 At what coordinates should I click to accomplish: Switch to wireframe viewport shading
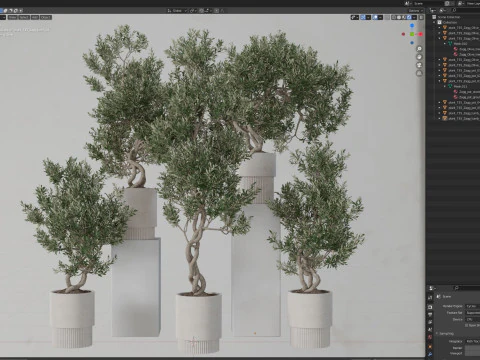[x=394, y=17]
